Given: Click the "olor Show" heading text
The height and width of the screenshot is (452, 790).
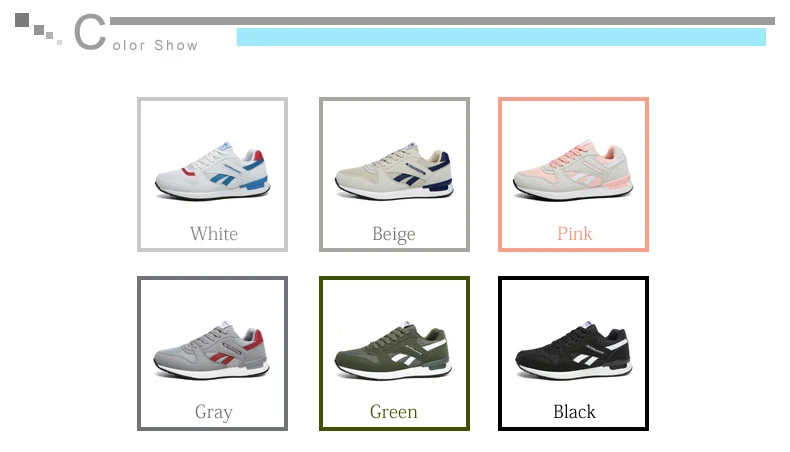Looking at the screenshot, I should point(155,45).
